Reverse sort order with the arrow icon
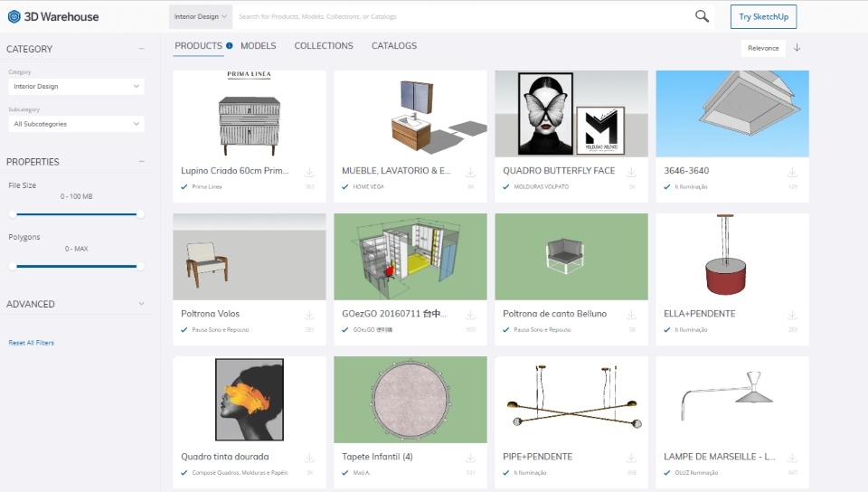 click(797, 48)
